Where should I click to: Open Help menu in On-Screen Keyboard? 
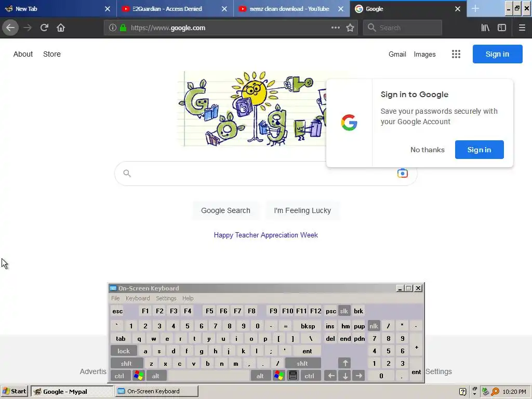click(x=188, y=298)
